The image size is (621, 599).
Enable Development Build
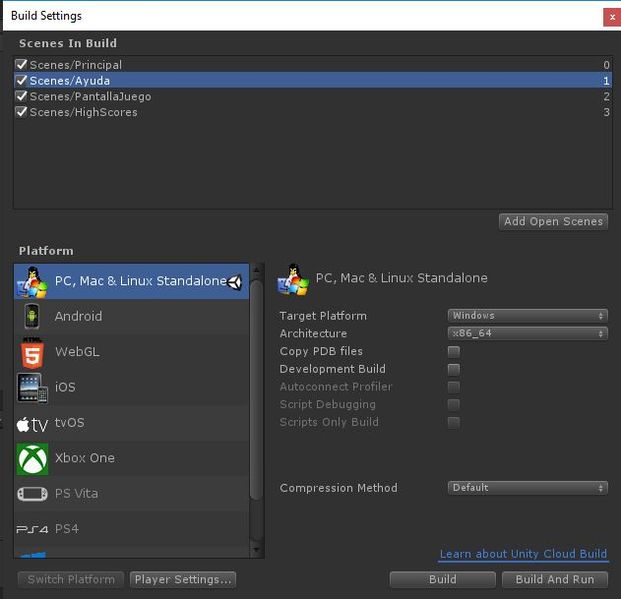[x=453, y=369]
